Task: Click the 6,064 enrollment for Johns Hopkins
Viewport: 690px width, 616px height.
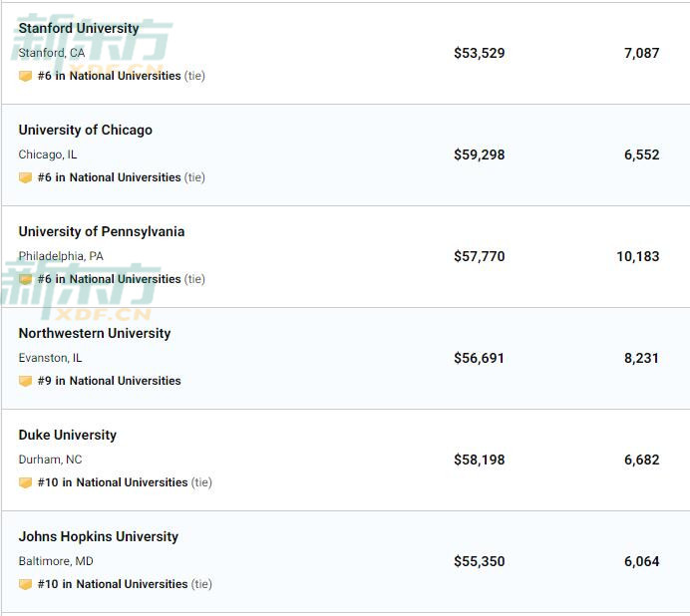Action: (641, 561)
